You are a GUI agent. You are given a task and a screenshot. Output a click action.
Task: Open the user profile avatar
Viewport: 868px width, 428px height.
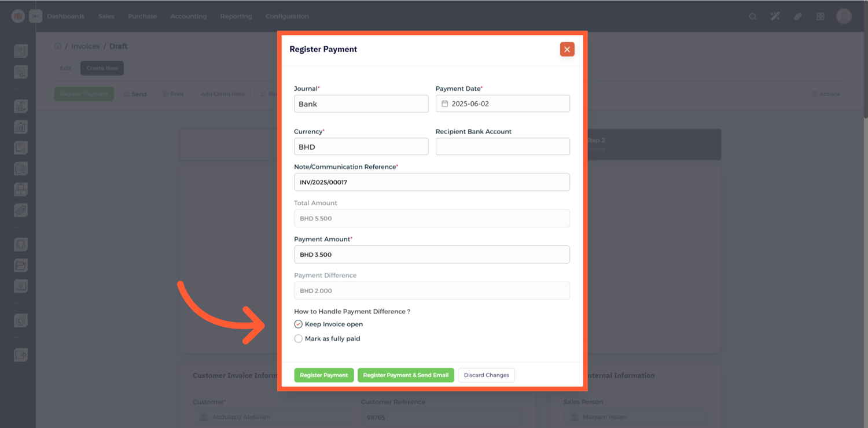point(844,16)
